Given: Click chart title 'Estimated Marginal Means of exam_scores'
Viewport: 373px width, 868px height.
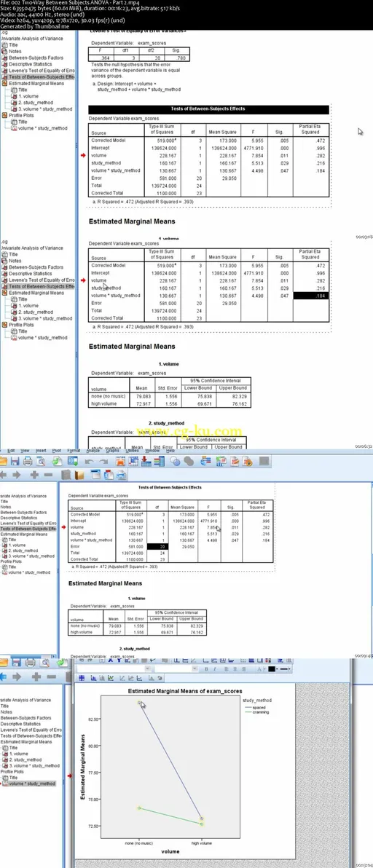Looking at the screenshot, I should point(185,691).
